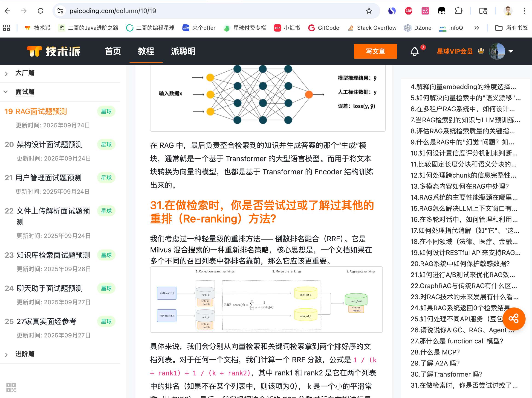Open the QR code icon at bottom left
Image resolution: width=532 pixels, height=398 pixels.
coord(11,387)
